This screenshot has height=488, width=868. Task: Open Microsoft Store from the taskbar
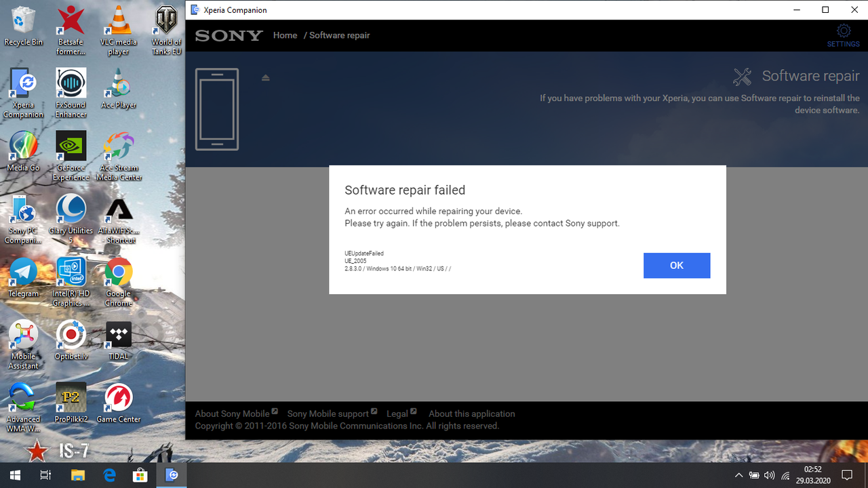click(141, 475)
